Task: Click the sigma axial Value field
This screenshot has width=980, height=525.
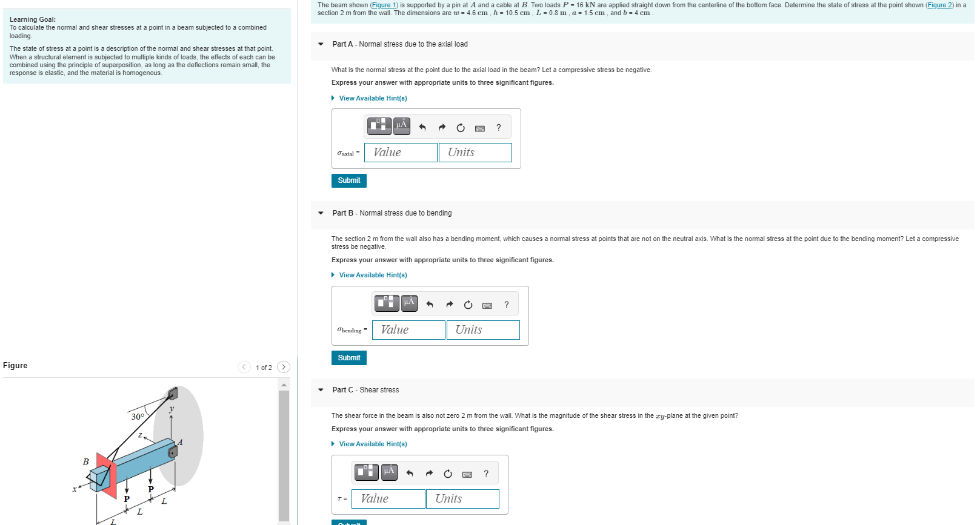Action: pyautogui.click(x=401, y=153)
